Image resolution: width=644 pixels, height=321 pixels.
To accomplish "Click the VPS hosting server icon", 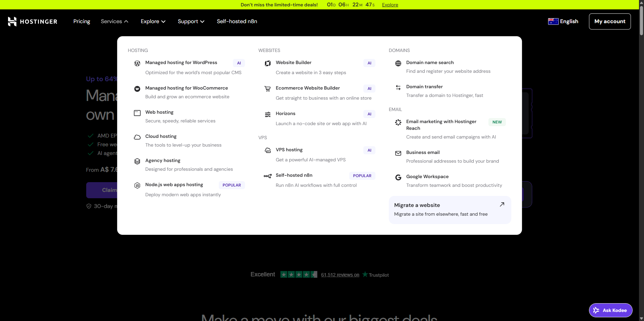I will click(x=268, y=151).
